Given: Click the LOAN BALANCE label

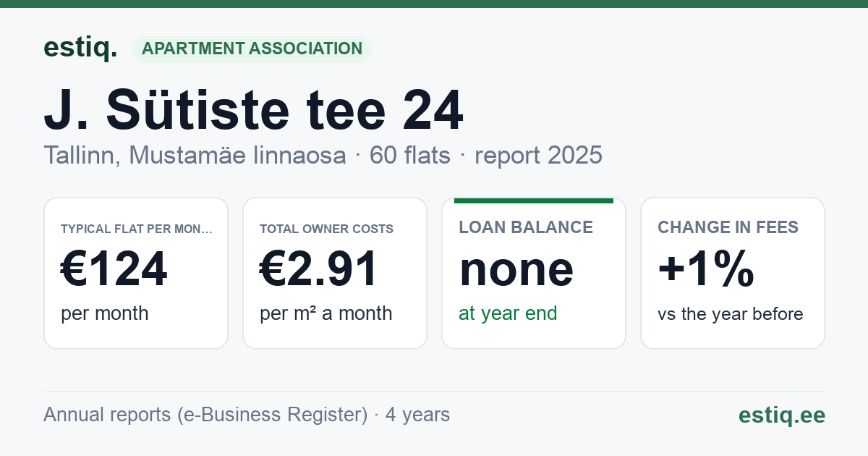Looking at the screenshot, I should pyautogui.click(x=527, y=227).
